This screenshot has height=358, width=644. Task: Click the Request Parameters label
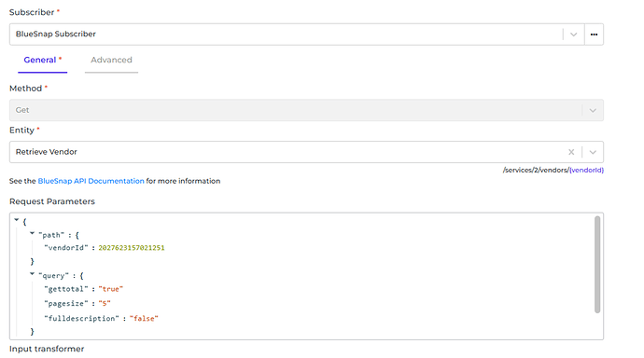click(x=52, y=201)
